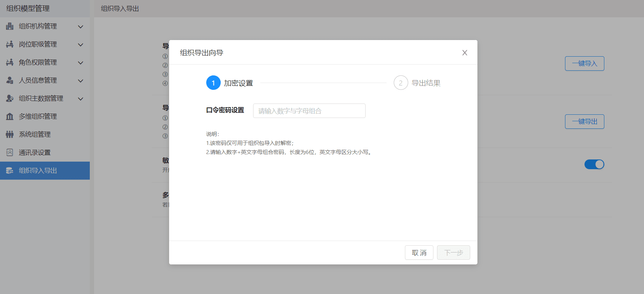The image size is (644, 294).
Task: Click the 一键导出 button
Action: pyautogui.click(x=585, y=122)
